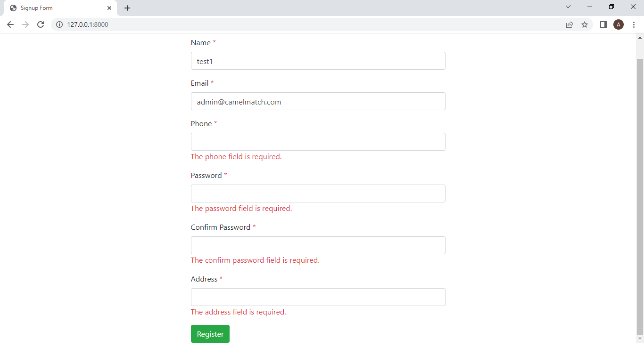This screenshot has height=363, width=644.
Task: Submit the form with Register
Action: coord(210,334)
